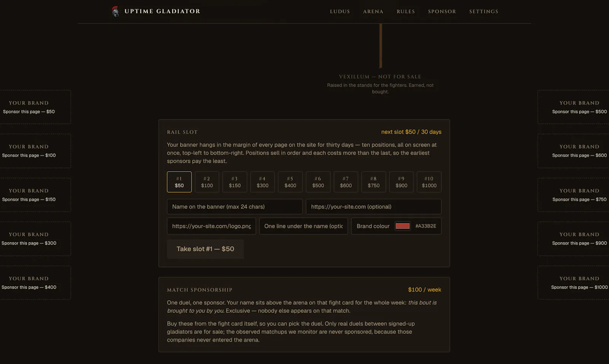Select rail slot #6 for $500
609x364 pixels.
click(x=318, y=182)
